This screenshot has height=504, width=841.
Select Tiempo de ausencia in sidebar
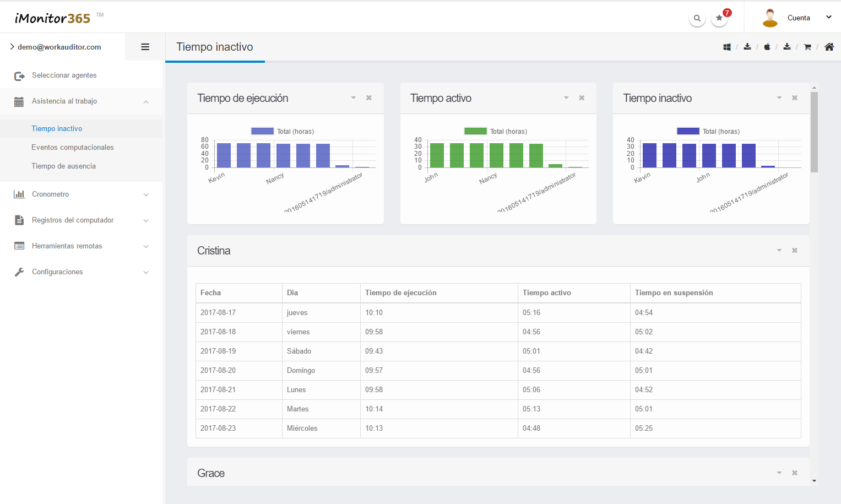[63, 166]
